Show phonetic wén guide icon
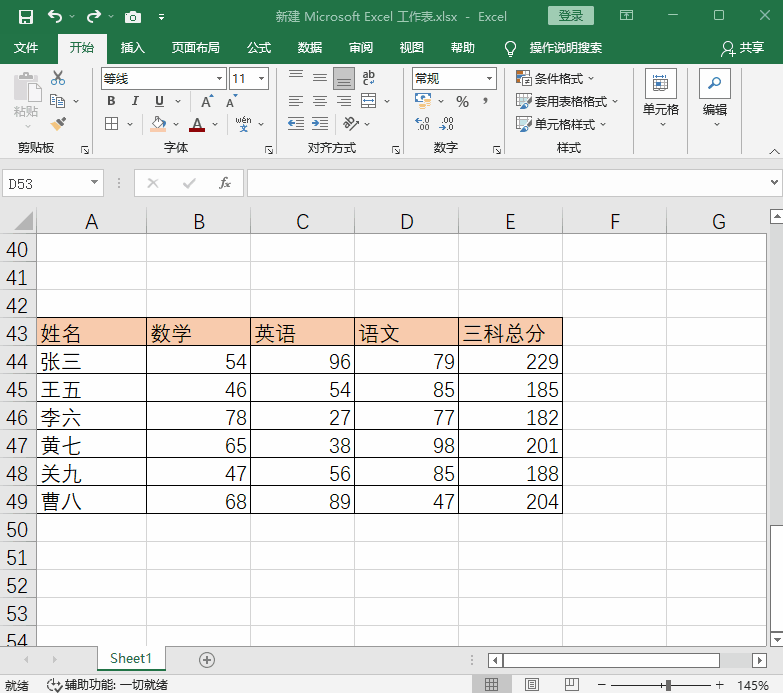 [x=243, y=123]
